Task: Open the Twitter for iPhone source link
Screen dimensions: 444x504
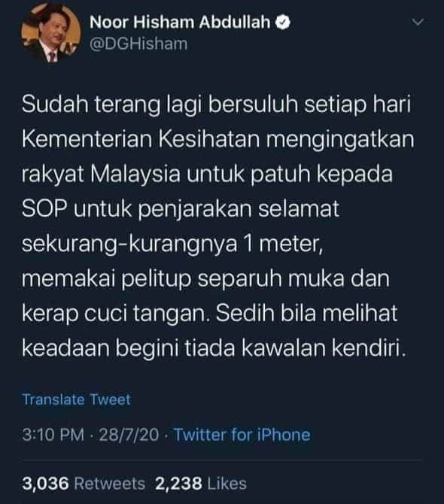Action: click(x=242, y=435)
